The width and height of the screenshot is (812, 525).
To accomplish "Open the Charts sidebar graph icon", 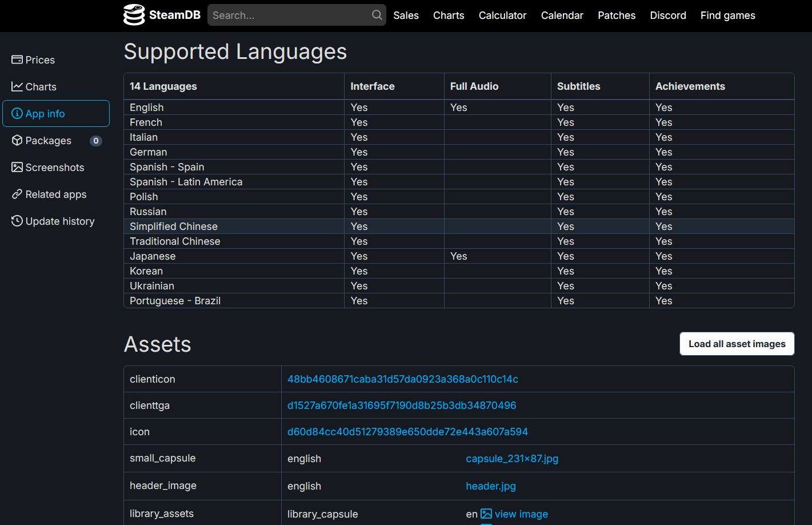I will [17, 86].
